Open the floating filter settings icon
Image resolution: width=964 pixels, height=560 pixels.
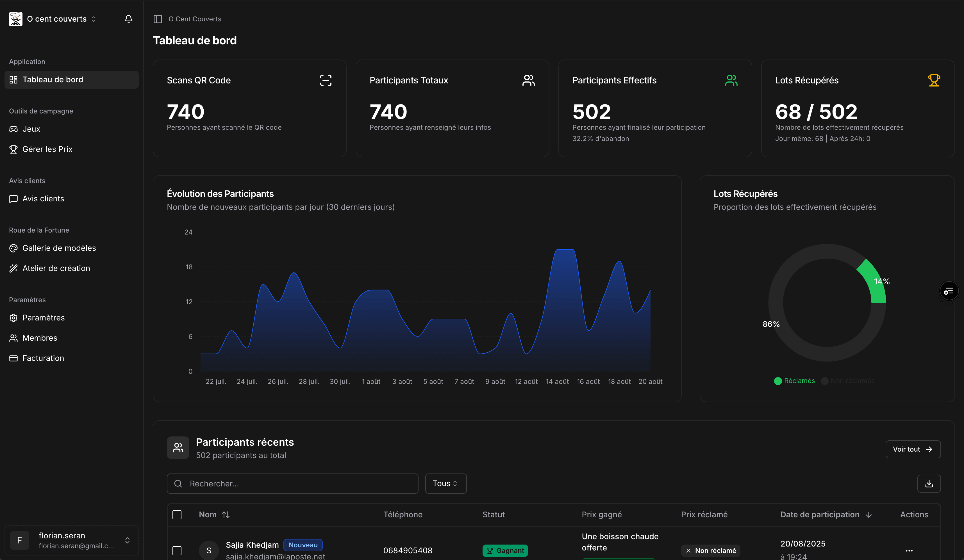coord(949,291)
